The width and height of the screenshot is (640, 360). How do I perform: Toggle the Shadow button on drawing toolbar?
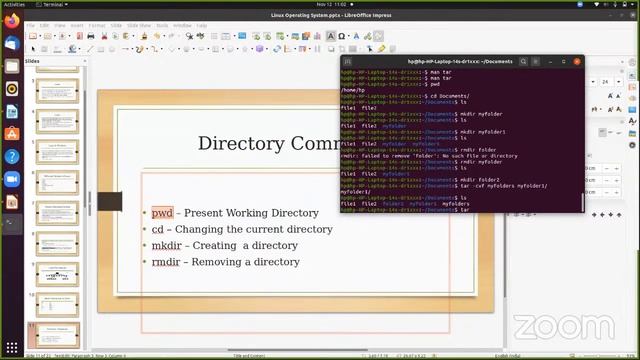pos(331,49)
